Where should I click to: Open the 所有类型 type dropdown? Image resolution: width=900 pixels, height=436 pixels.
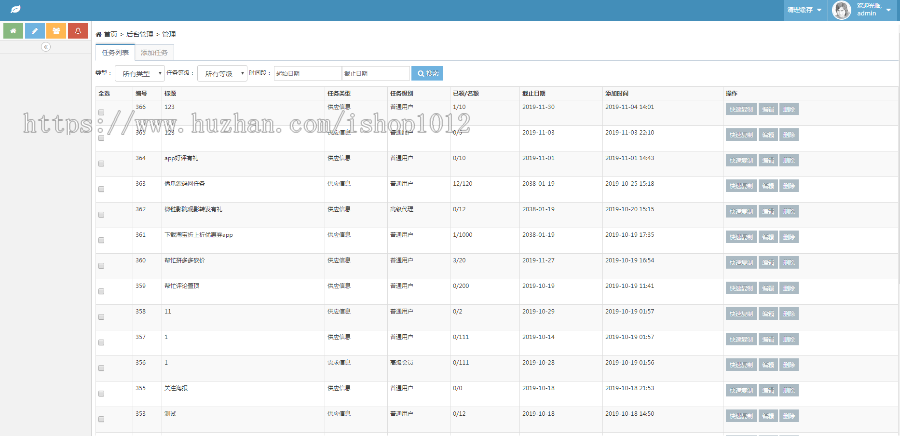click(139, 73)
